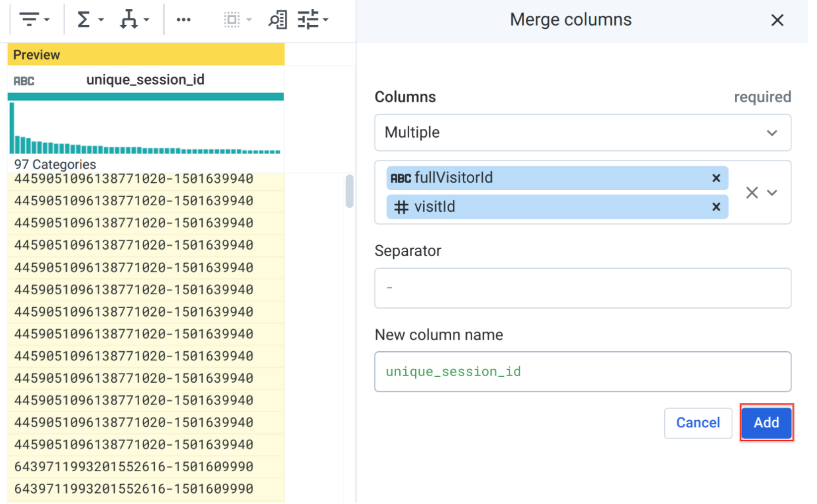Open the sliders settings toolbar icon
The height and width of the screenshot is (504, 817).
pyautogui.click(x=308, y=19)
